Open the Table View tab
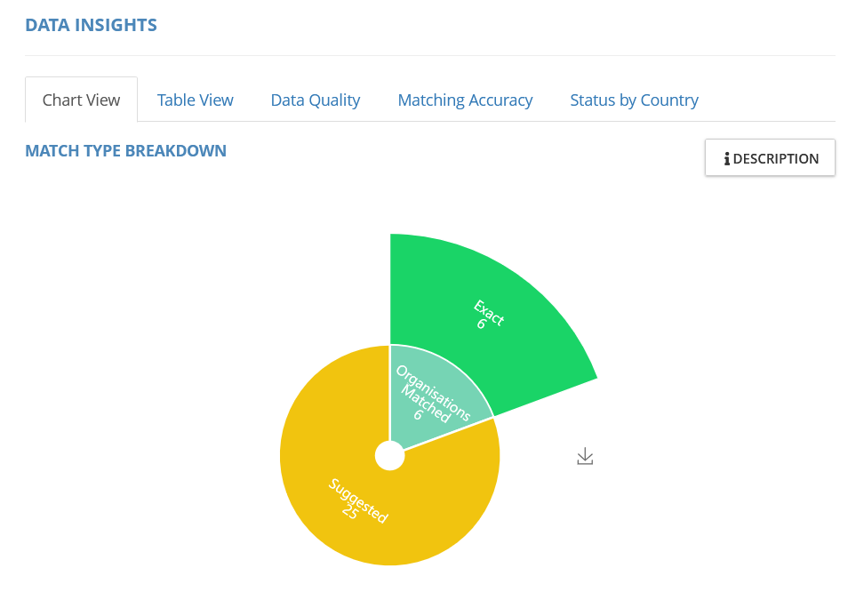Image resolution: width=856 pixels, height=616 pixels. [196, 100]
